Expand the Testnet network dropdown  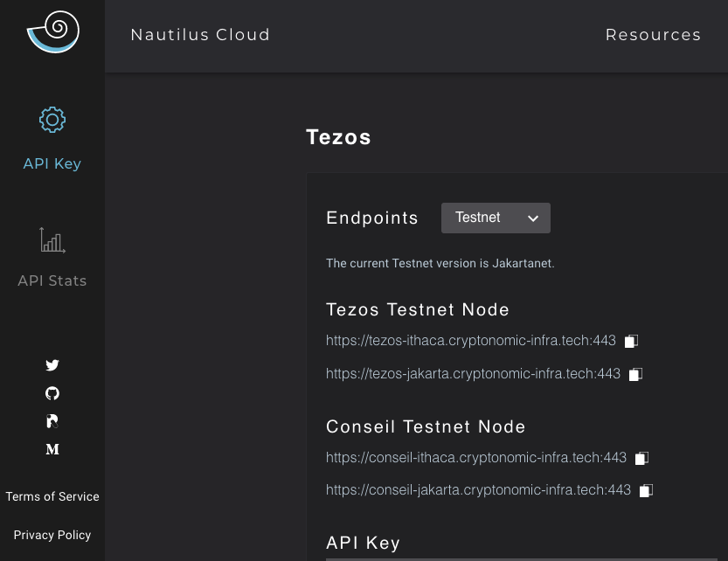[496, 218]
